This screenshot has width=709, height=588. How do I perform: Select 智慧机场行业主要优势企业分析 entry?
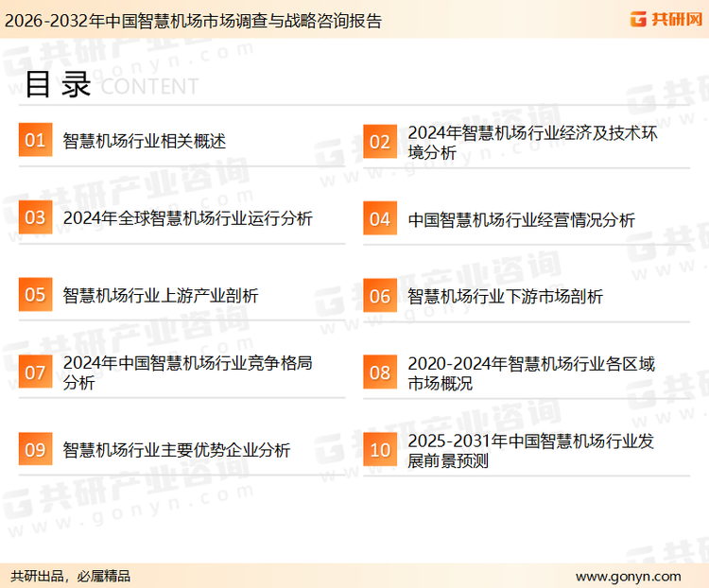[x=176, y=451]
